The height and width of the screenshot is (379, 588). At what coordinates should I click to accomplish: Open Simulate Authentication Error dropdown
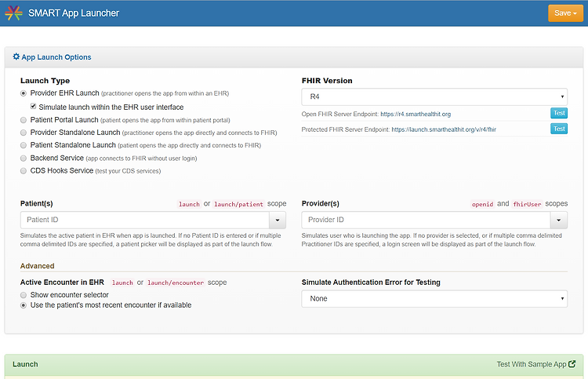(x=434, y=299)
